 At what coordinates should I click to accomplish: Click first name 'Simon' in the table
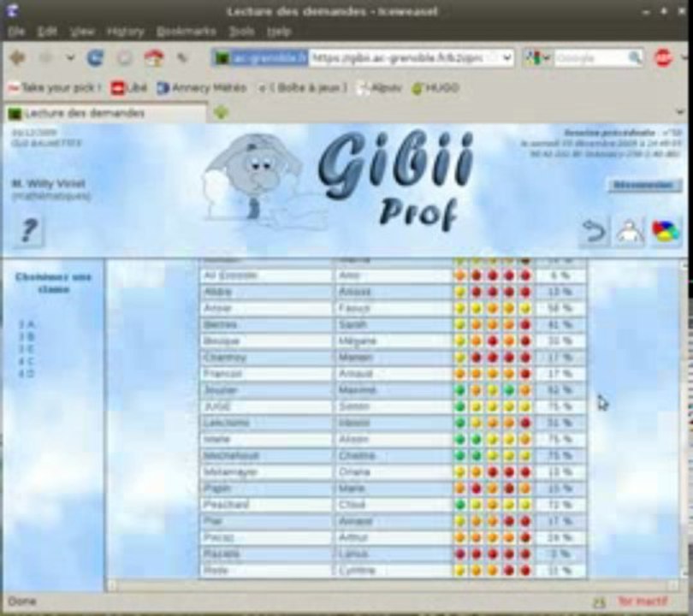coord(353,406)
